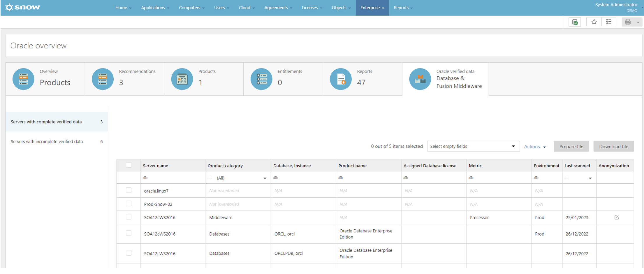Click the Entitlements checklist circle icon
The width and height of the screenshot is (644, 274).
(x=261, y=79)
